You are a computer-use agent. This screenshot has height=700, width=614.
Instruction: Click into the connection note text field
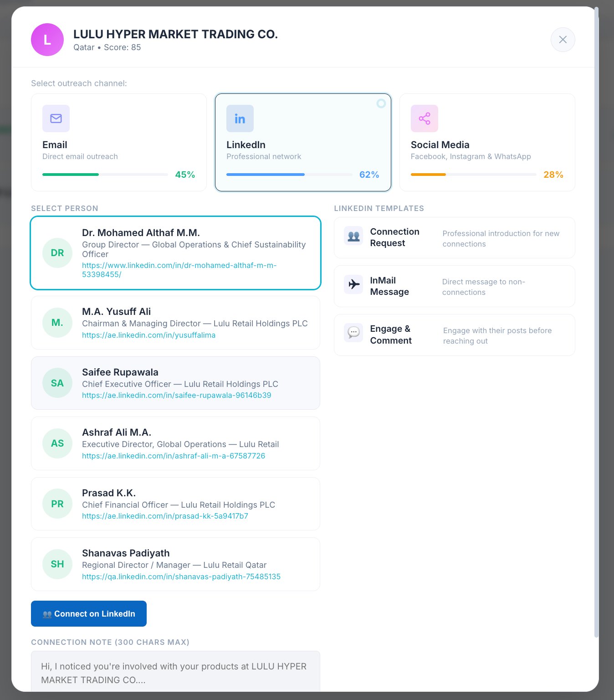coord(175,671)
